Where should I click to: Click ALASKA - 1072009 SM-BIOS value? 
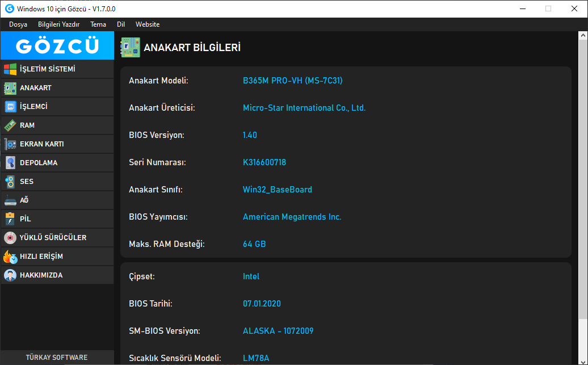point(278,331)
